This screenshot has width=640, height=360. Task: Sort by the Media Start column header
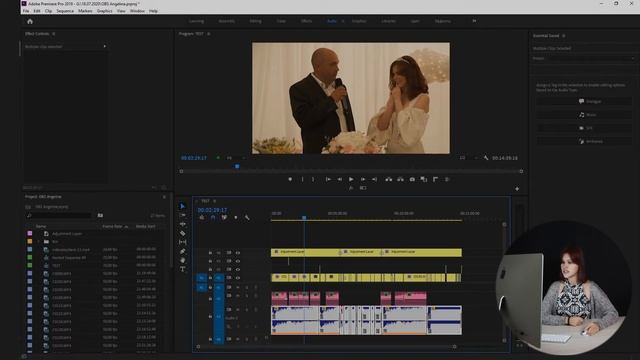(x=146, y=227)
